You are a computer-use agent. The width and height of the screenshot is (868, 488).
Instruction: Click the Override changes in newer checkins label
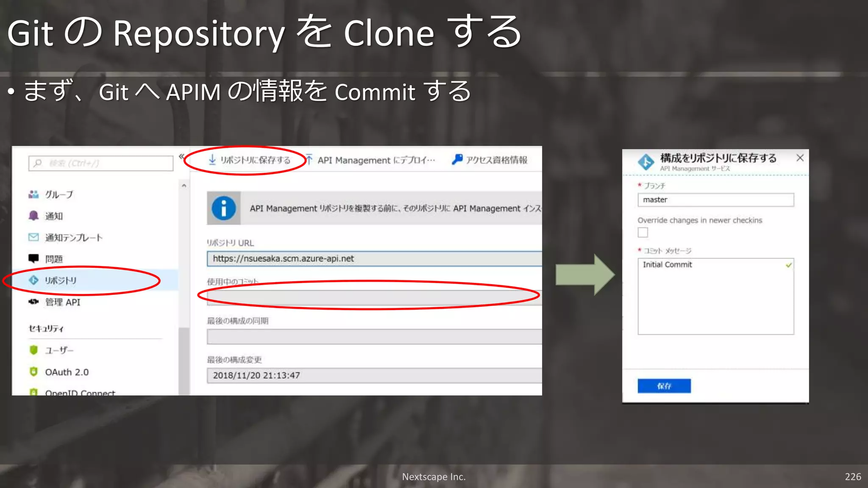click(x=700, y=220)
